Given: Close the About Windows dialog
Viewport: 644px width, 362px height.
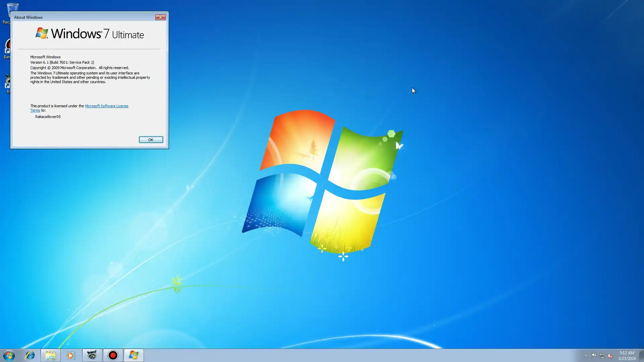Looking at the screenshot, I should pos(160,17).
